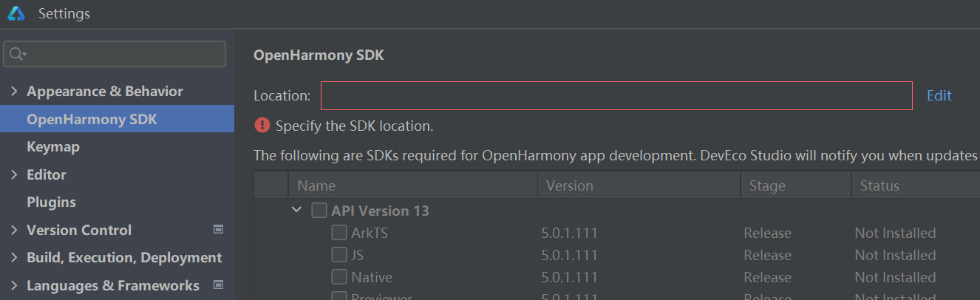Enable the JS SDK checkbox
The image size is (980, 300).
(338, 255)
